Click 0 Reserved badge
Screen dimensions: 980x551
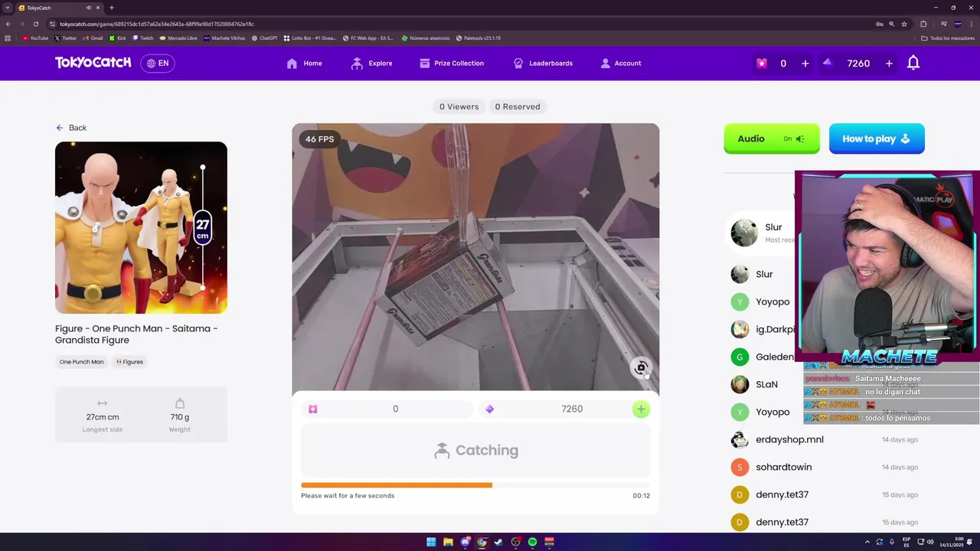coord(518,106)
